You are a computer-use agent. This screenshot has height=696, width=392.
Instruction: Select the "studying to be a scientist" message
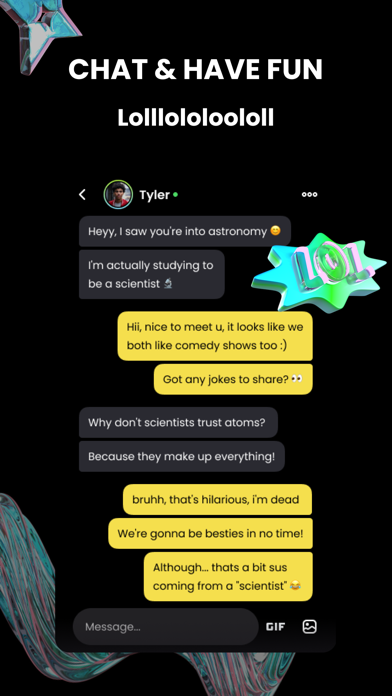[151, 274]
